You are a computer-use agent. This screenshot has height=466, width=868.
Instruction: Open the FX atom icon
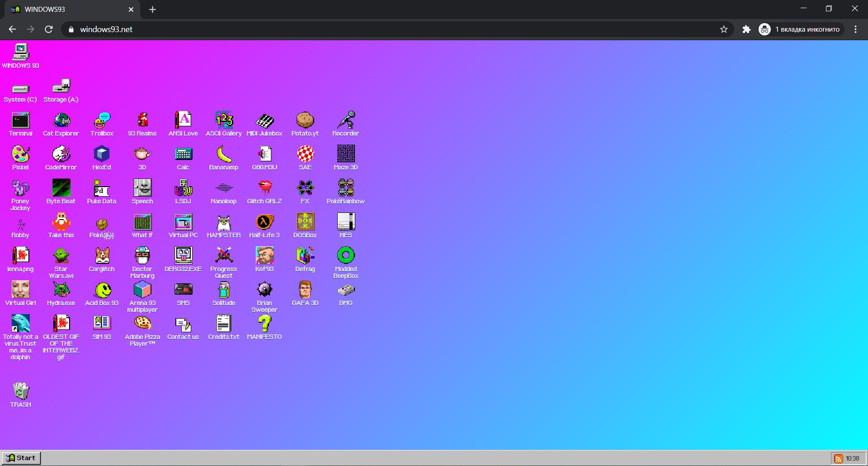pos(305,192)
